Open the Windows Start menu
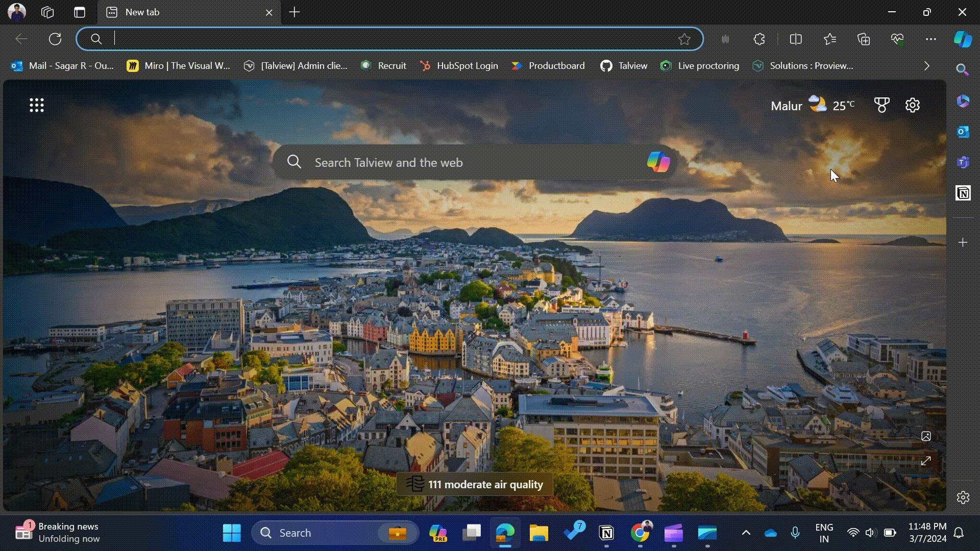Viewport: 980px width, 551px height. tap(232, 533)
